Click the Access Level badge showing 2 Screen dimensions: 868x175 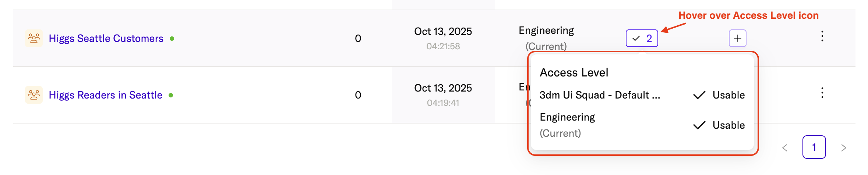point(642,38)
